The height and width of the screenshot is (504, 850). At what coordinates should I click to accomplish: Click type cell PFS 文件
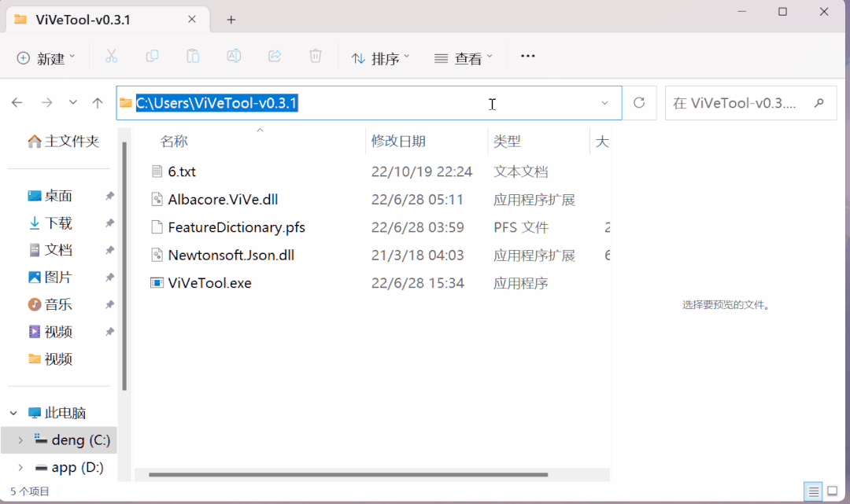(x=521, y=227)
